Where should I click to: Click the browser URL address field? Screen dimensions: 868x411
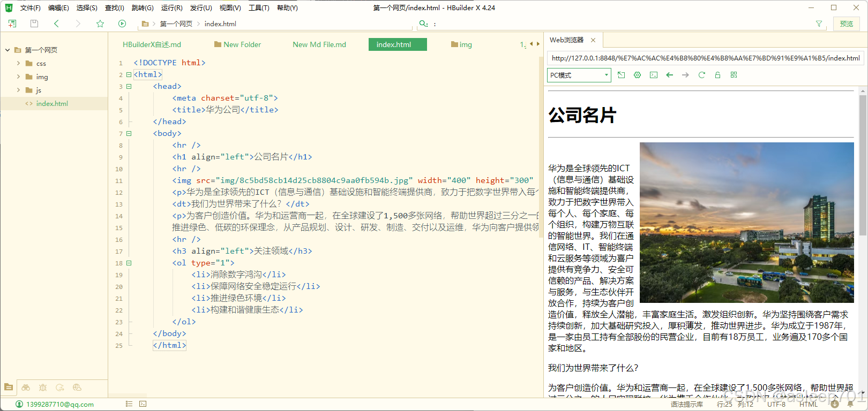click(705, 58)
